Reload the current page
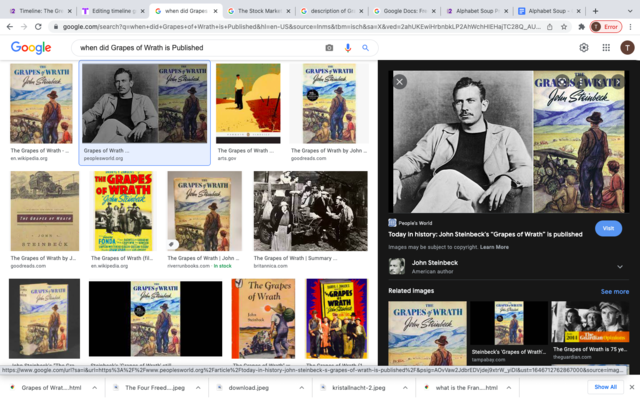Screen dimensions: 640x400 38,27
